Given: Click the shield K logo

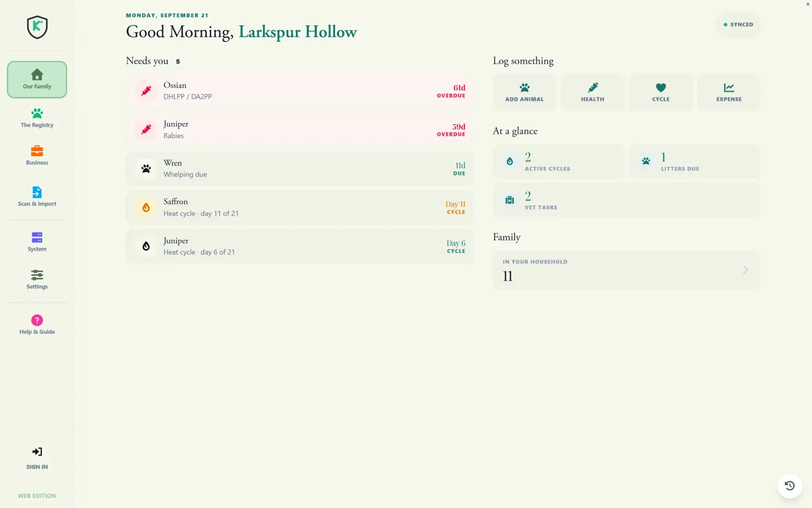Looking at the screenshot, I should [37, 27].
